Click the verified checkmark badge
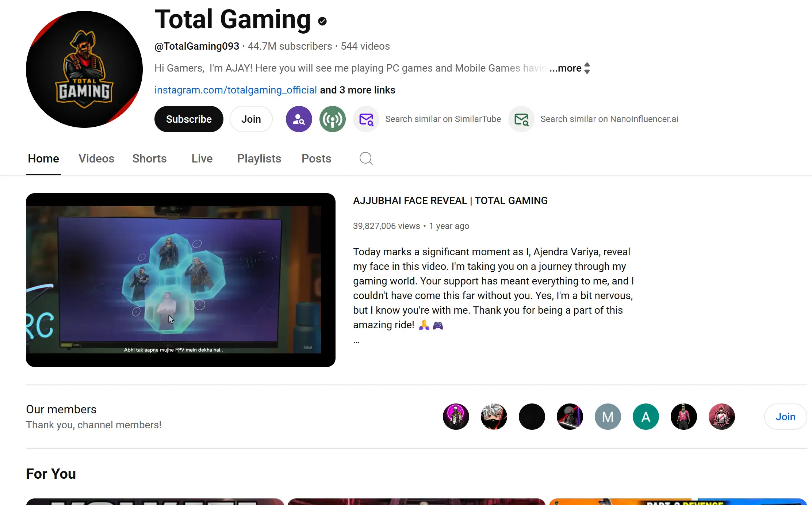 click(x=322, y=22)
